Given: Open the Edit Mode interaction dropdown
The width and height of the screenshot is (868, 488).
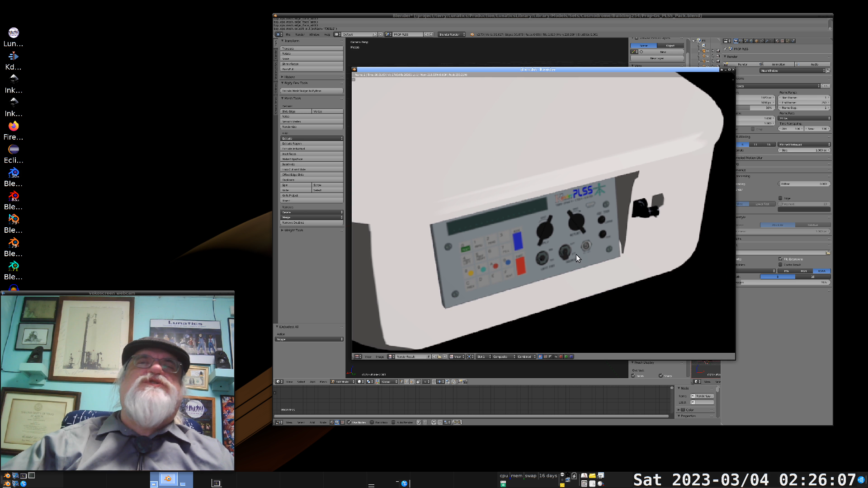Looking at the screenshot, I should pos(342,382).
